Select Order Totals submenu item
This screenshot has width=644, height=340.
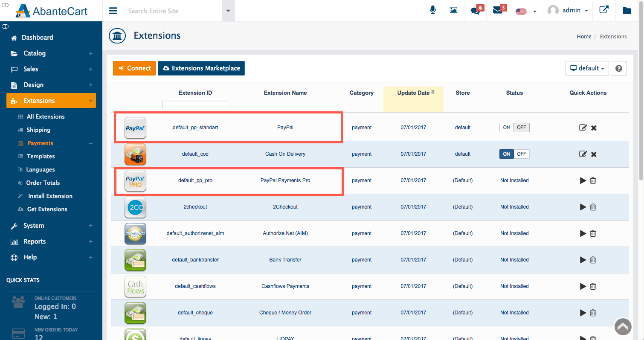(43, 183)
